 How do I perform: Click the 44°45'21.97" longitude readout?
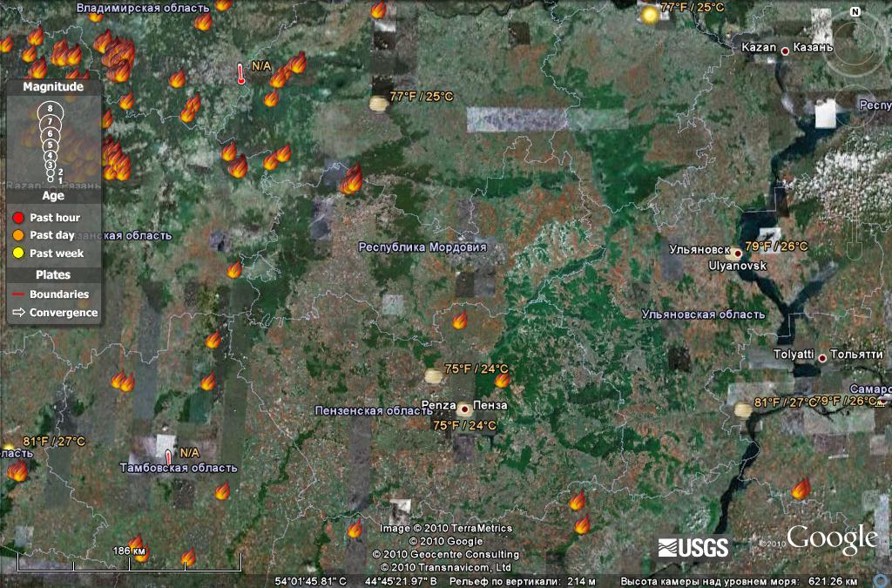pos(401,581)
